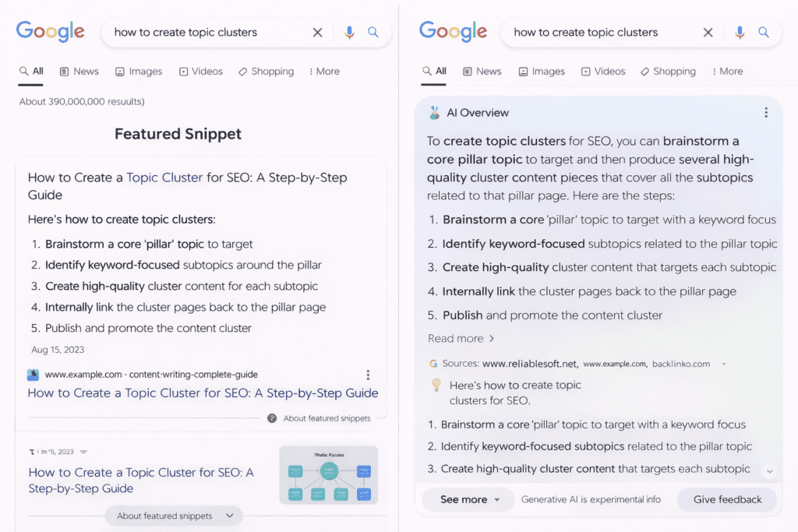Screen dimensions: 798x532
Task: Click the Google logo on the left page
Action: pyautogui.click(x=50, y=32)
